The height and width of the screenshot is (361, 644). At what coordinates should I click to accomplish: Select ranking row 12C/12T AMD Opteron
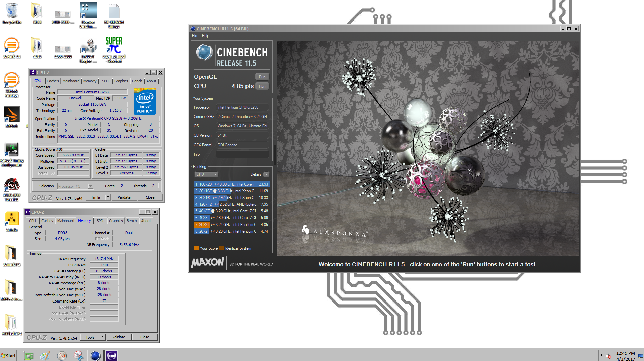tap(232, 204)
